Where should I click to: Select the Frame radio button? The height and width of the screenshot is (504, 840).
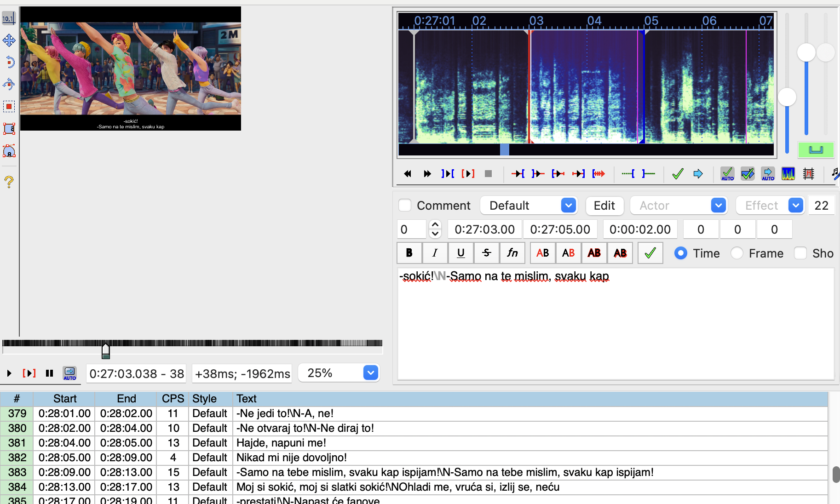click(737, 253)
